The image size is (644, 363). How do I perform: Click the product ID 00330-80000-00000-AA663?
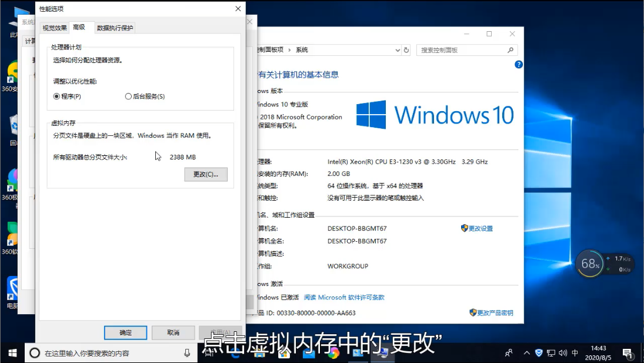[316, 313]
